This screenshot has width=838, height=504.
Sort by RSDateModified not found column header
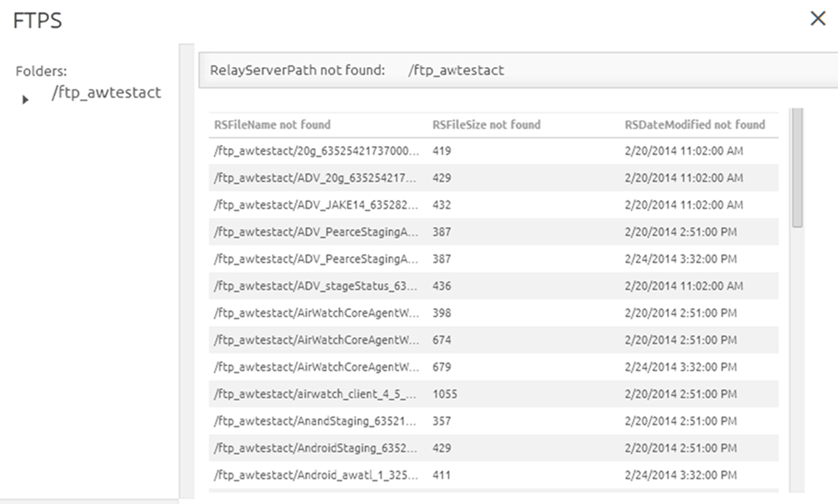(x=695, y=125)
